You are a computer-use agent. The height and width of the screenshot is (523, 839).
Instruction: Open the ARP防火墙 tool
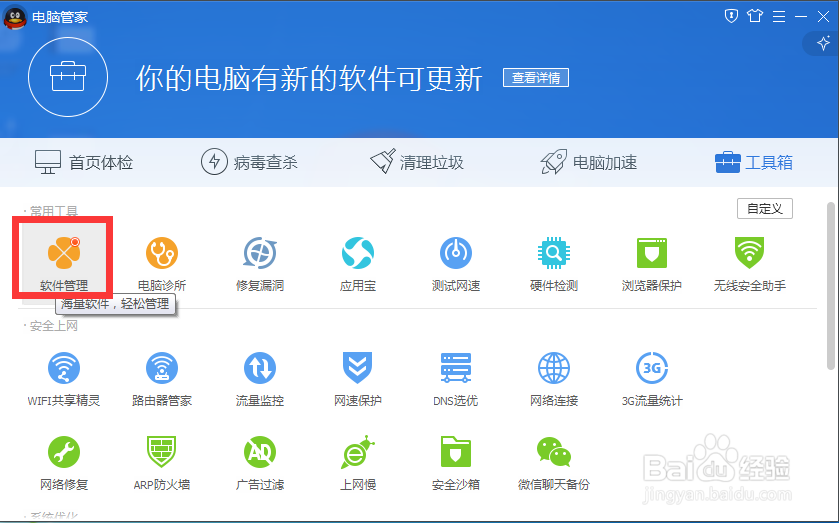coord(162,463)
